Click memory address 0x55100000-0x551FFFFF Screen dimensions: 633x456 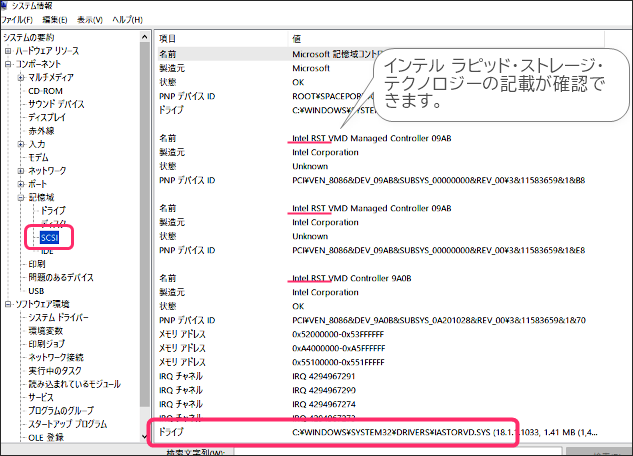pyautogui.click(x=338, y=362)
